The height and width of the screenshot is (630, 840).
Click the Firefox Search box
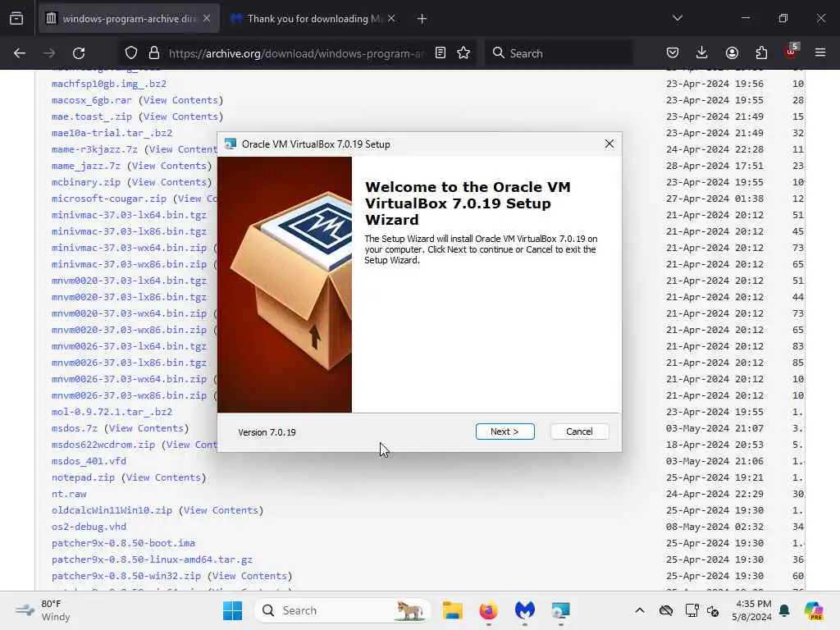[x=559, y=53]
